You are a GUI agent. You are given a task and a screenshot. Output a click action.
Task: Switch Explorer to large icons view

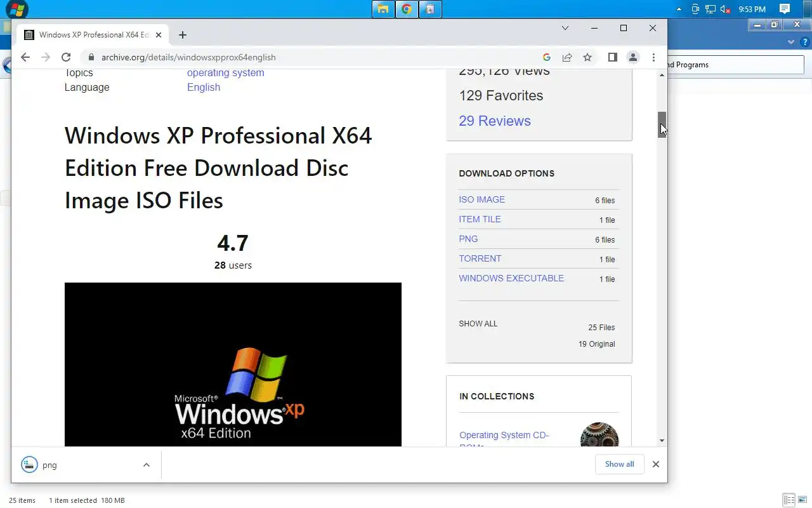click(x=802, y=500)
